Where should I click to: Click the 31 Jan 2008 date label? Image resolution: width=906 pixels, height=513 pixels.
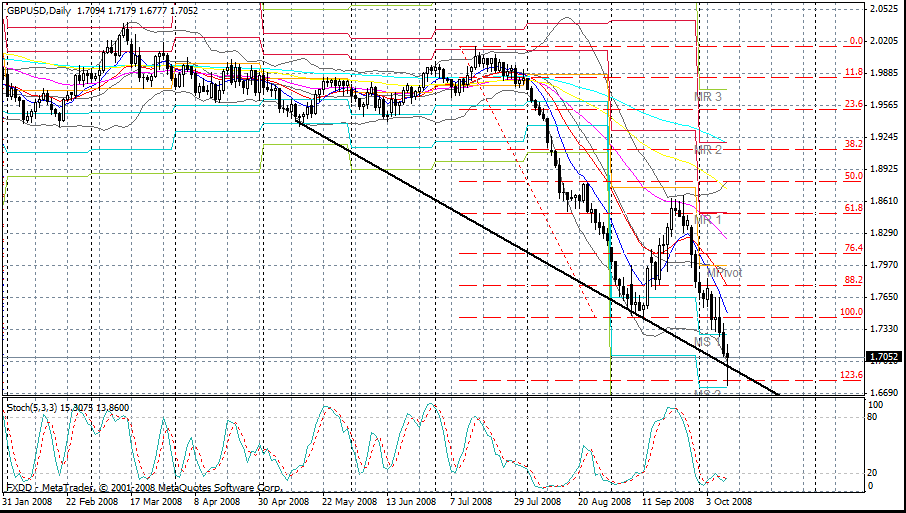coord(27,502)
